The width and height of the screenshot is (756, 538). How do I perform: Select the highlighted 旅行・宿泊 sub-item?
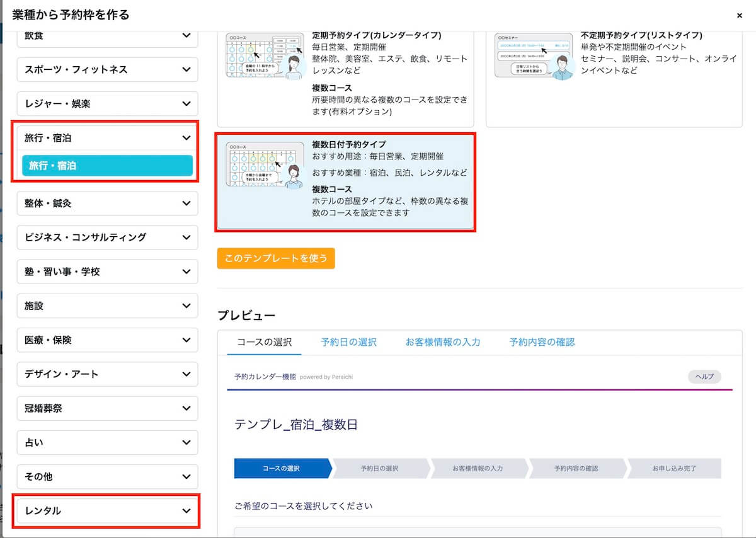coord(107,166)
